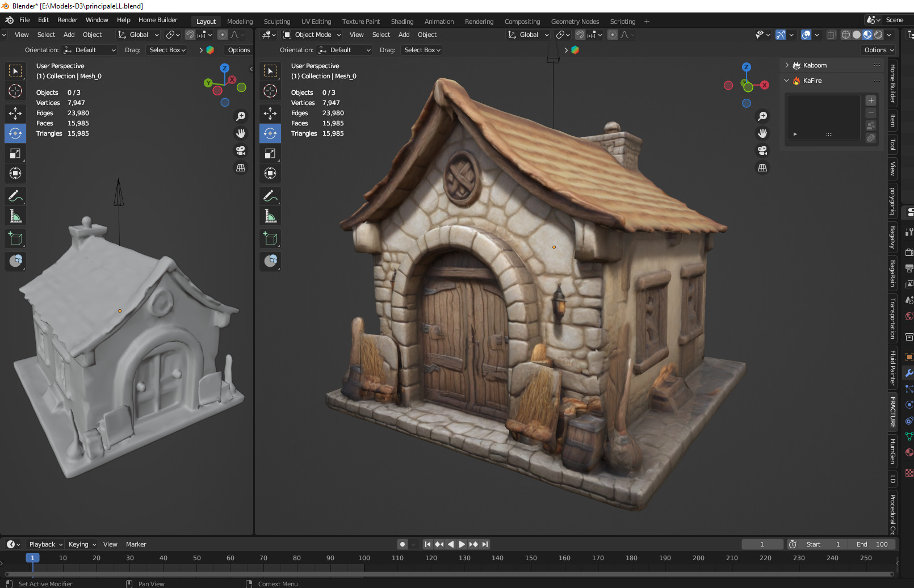Screen dimensions: 914x588
Task: Select the Move tool in left viewport
Action: coord(15,114)
